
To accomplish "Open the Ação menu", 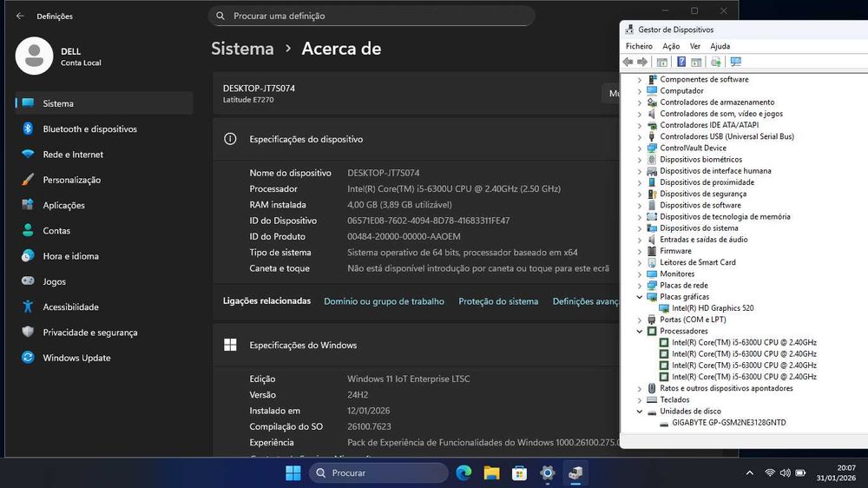I will click(671, 46).
